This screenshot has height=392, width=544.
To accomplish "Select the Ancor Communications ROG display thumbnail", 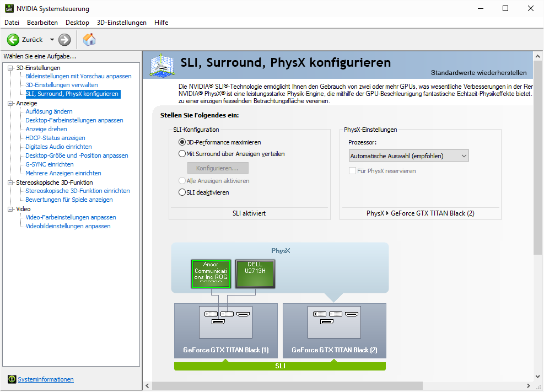I will (211, 273).
